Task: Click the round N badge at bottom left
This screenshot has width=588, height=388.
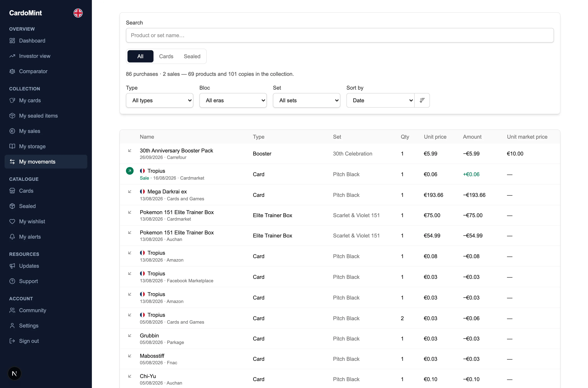Action: (x=14, y=374)
